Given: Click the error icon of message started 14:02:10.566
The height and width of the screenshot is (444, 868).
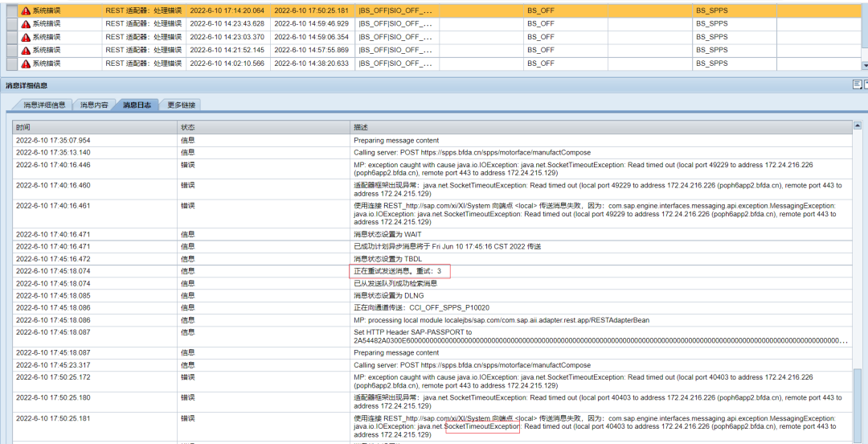Looking at the screenshot, I should coord(26,64).
